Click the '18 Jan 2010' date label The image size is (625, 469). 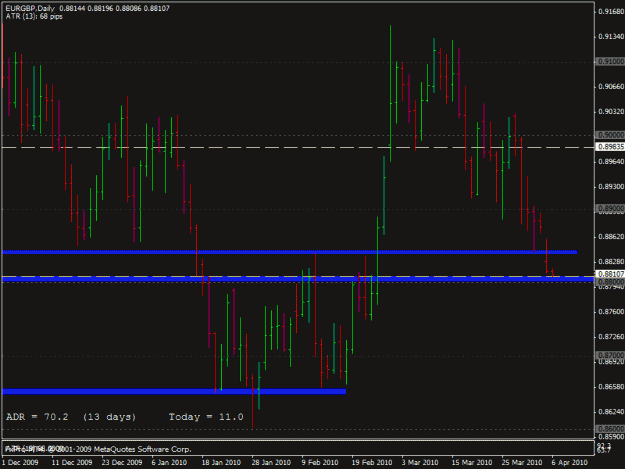[x=221, y=463]
